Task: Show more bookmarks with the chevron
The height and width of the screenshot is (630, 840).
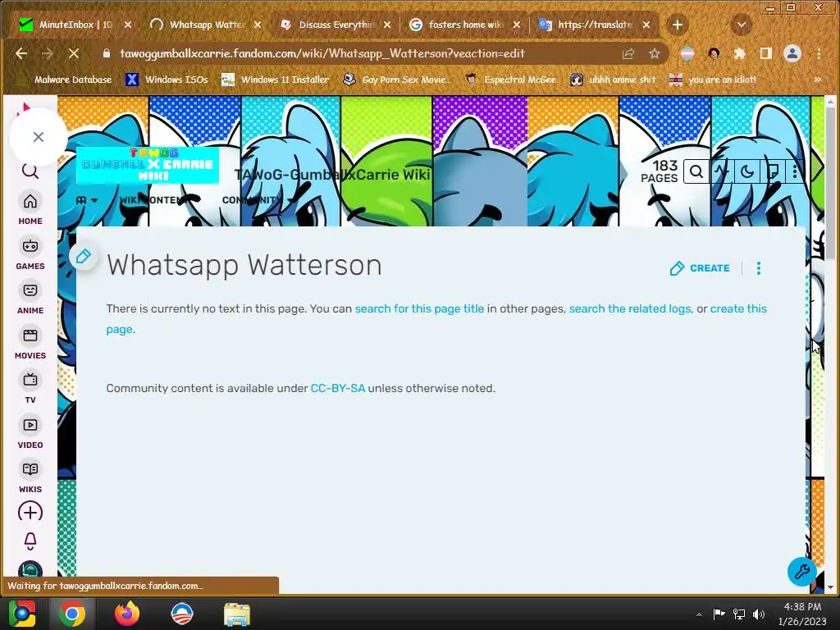Action: [818, 80]
